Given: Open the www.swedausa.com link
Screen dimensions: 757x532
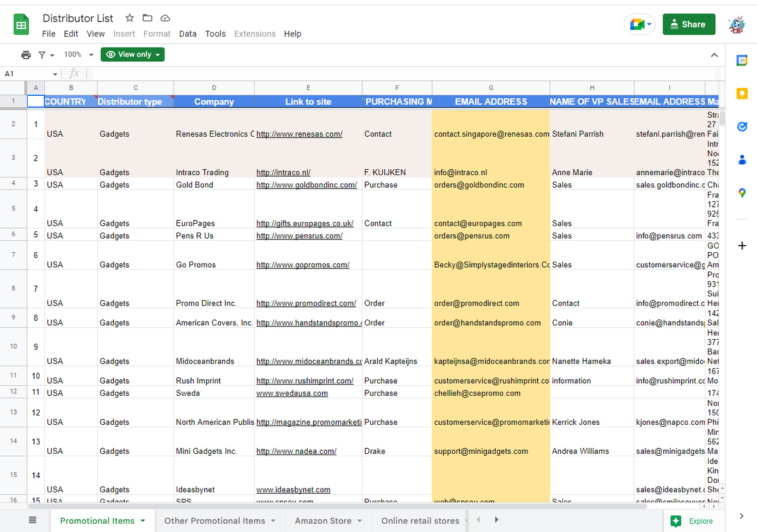Looking at the screenshot, I should pyautogui.click(x=292, y=393).
